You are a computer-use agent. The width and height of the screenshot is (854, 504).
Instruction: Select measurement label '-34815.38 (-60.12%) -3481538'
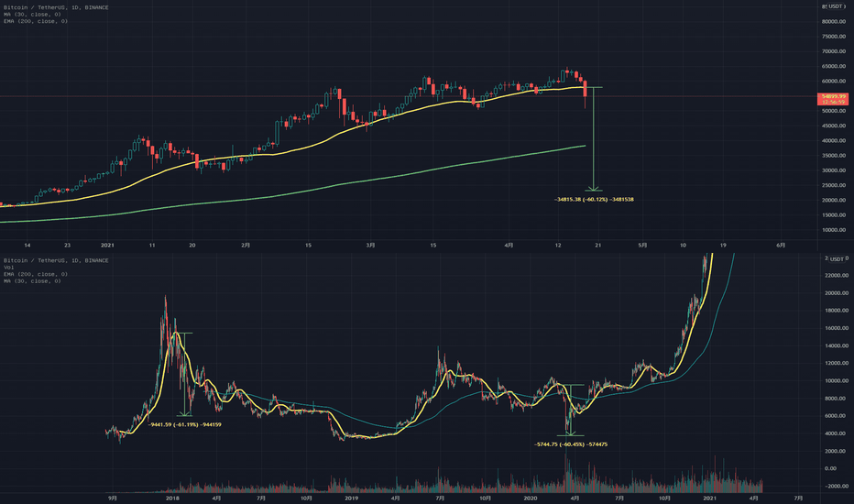(x=594, y=200)
